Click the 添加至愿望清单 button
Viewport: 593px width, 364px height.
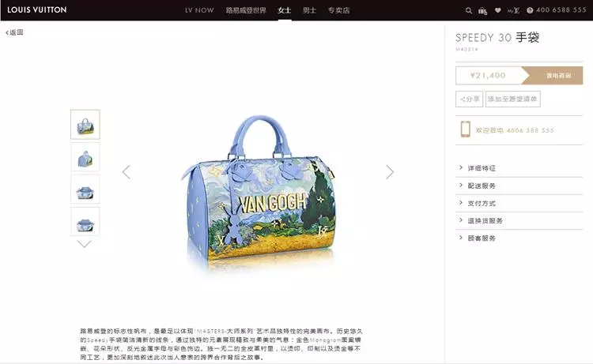tap(513, 99)
